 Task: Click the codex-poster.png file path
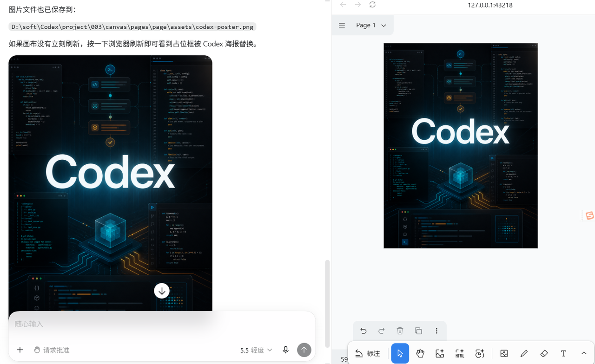click(132, 26)
